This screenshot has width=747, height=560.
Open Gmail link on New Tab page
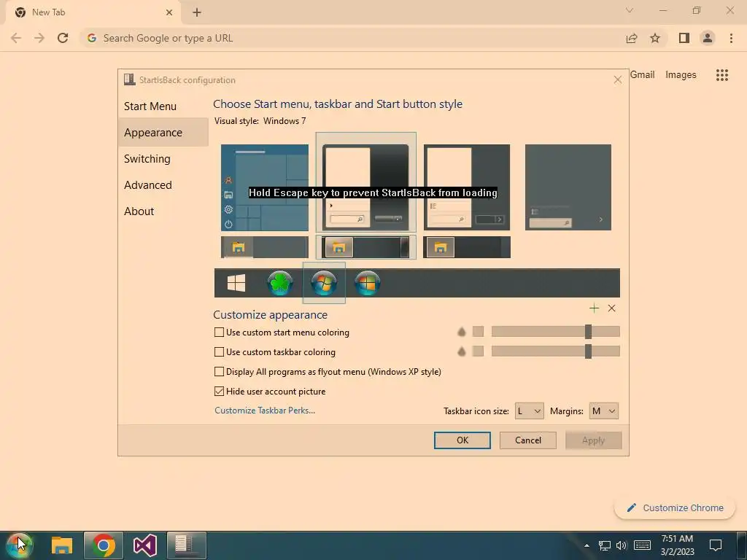[x=642, y=75]
